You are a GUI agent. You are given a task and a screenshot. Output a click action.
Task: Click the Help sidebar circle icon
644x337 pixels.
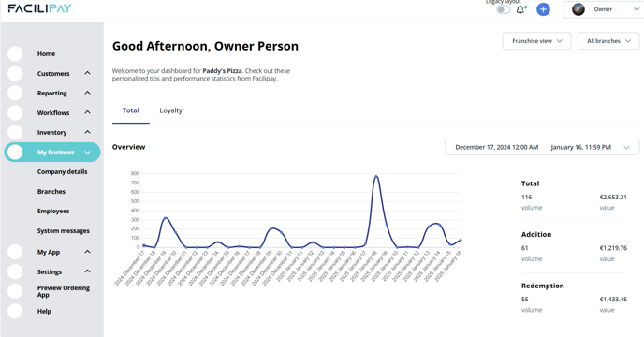(15, 311)
